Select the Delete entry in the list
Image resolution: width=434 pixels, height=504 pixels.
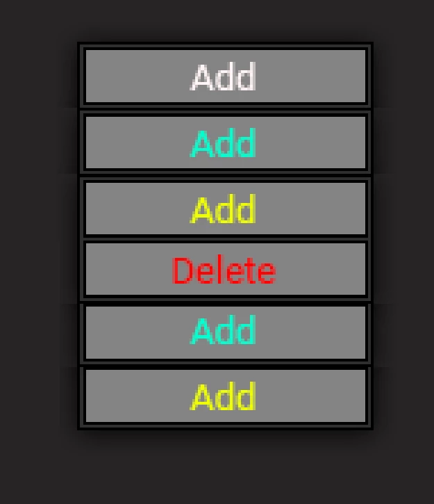coord(226,269)
